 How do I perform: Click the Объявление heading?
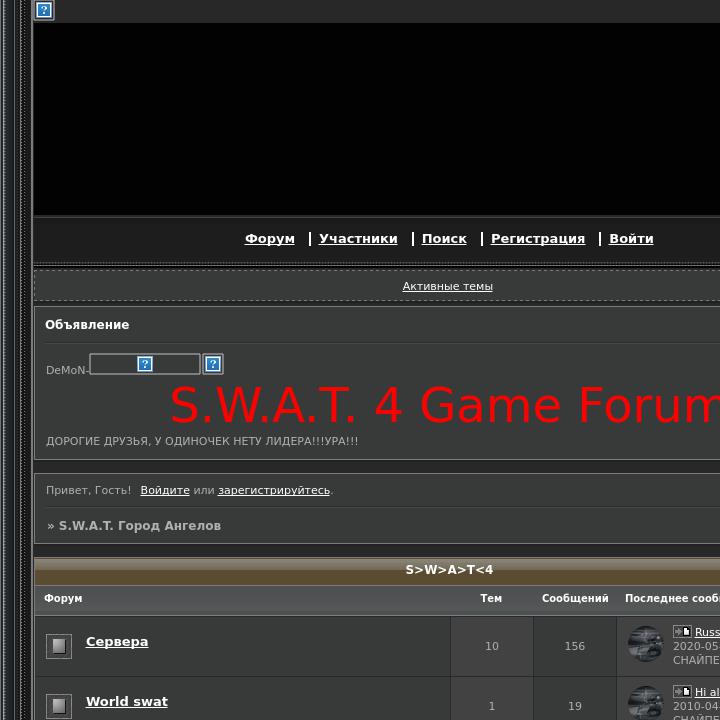(87, 325)
